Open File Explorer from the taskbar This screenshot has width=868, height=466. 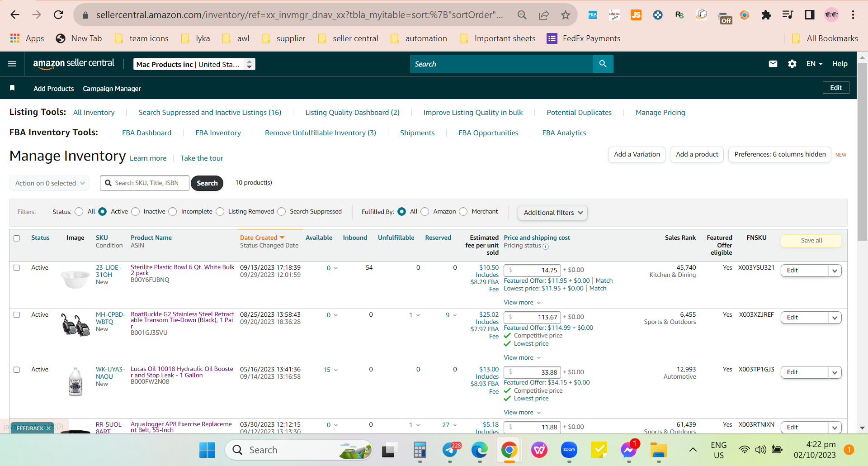[659, 450]
